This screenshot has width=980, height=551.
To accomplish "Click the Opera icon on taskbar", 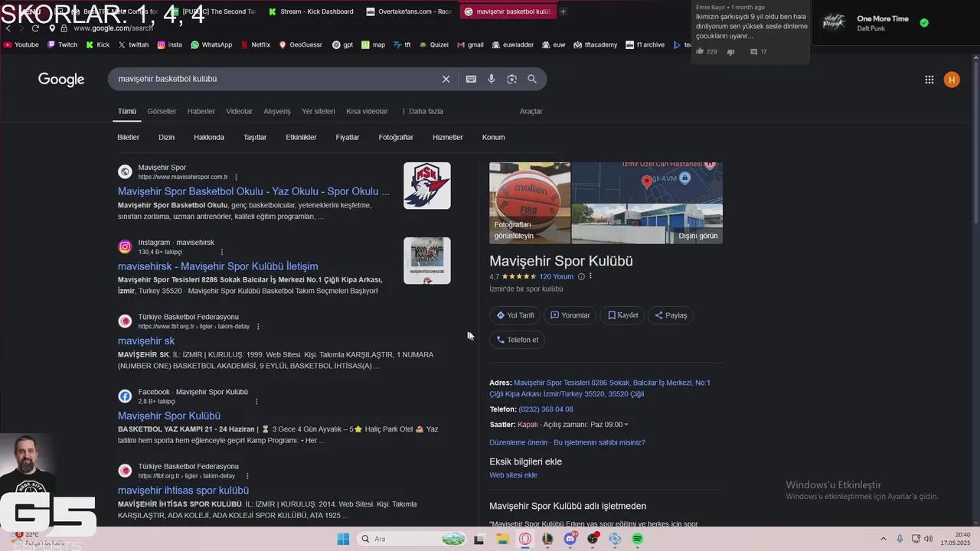I will [x=525, y=539].
